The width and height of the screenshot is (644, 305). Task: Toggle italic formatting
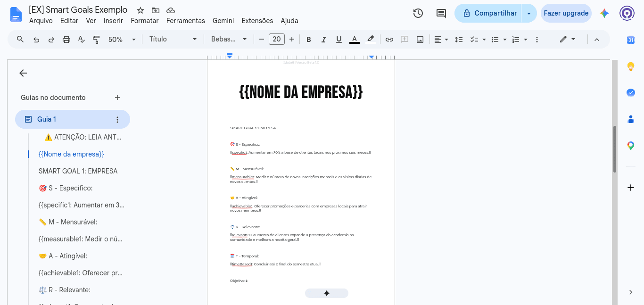point(324,40)
